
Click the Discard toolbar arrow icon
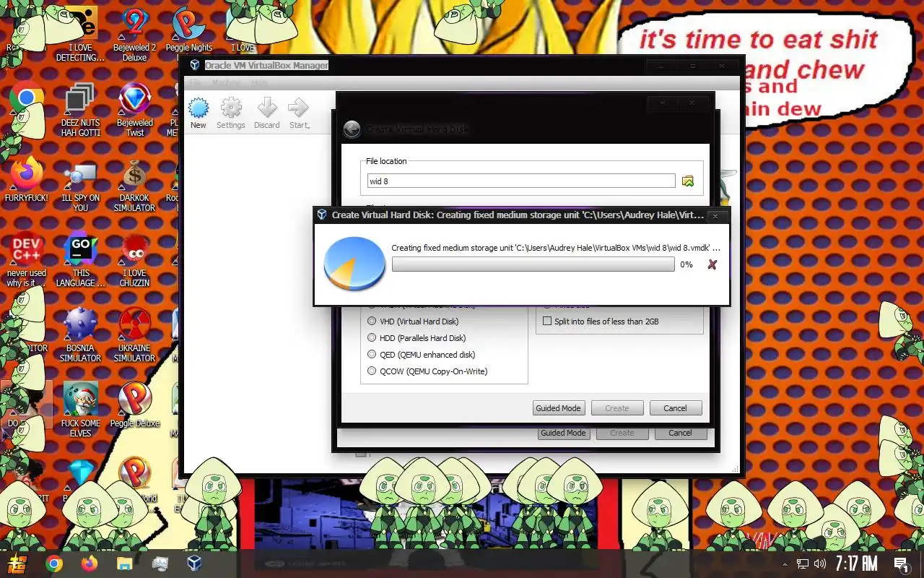tap(266, 109)
